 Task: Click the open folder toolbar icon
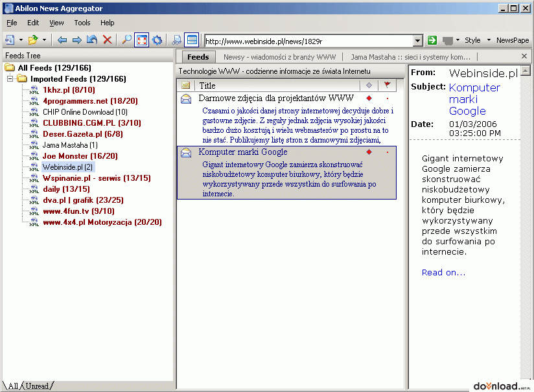tap(33, 40)
